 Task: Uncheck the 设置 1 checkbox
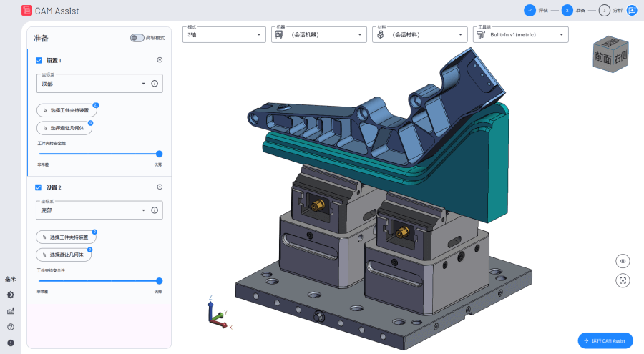click(39, 61)
